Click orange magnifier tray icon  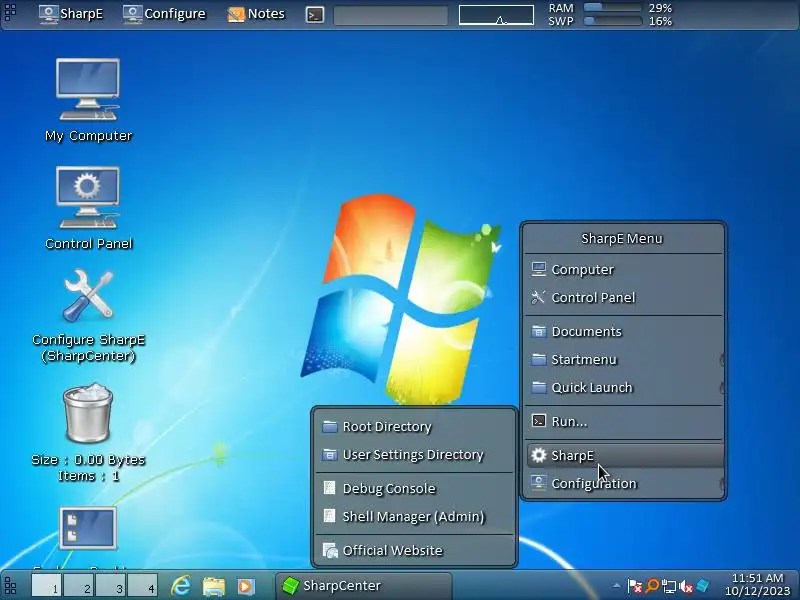(652, 586)
